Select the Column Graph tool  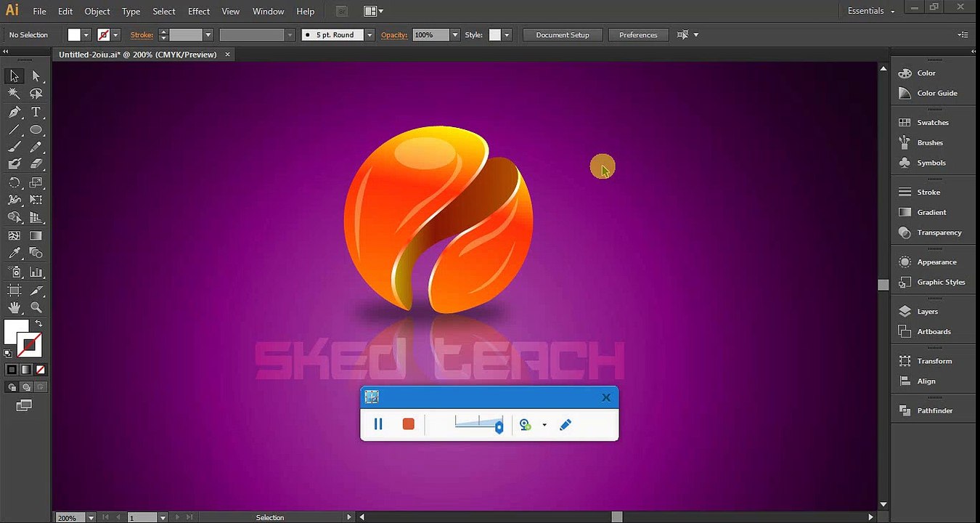click(x=36, y=272)
